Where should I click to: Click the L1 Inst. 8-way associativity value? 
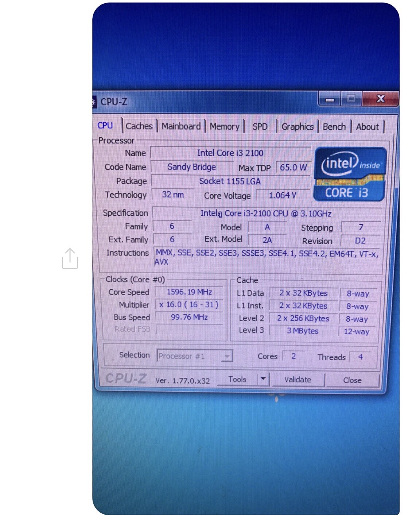(357, 307)
